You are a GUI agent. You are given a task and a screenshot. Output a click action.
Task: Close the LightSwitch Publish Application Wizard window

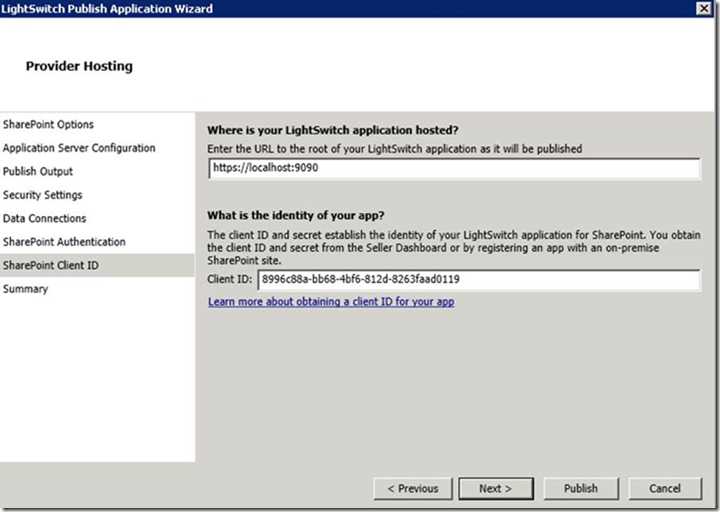pyautogui.click(x=703, y=8)
